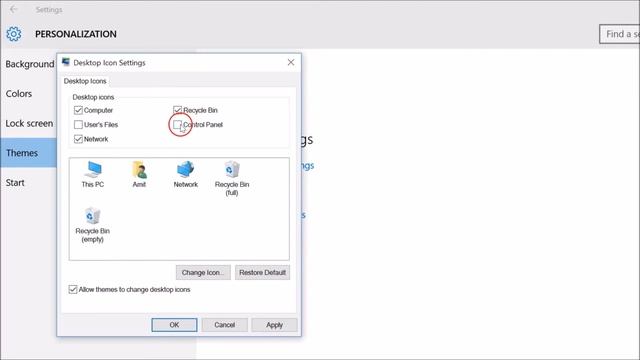640x360 pixels.
Task: Click the Change Icon button
Action: click(203, 272)
